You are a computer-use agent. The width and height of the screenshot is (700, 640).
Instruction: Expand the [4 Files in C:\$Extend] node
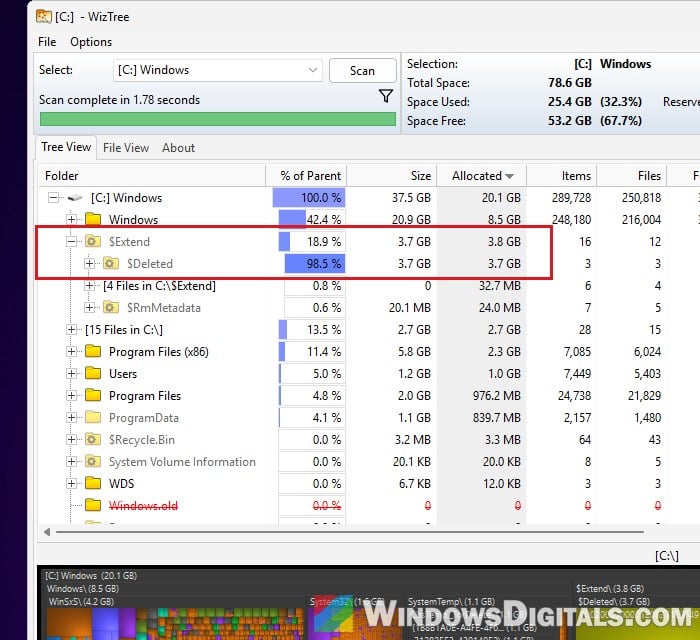[89, 285]
